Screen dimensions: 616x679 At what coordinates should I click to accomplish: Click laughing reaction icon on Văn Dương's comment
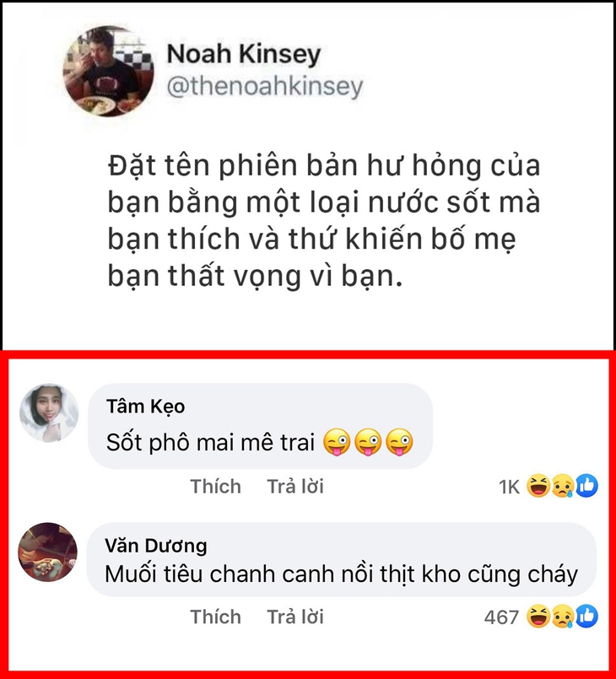538,617
